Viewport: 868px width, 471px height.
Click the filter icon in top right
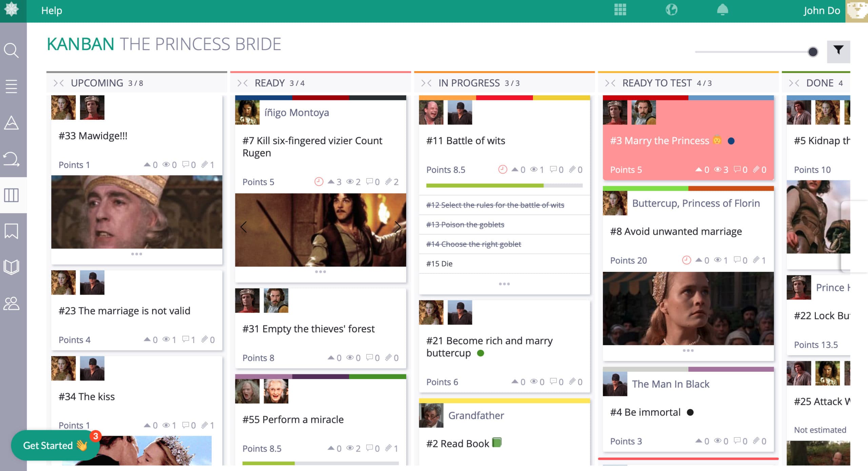click(839, 51)
